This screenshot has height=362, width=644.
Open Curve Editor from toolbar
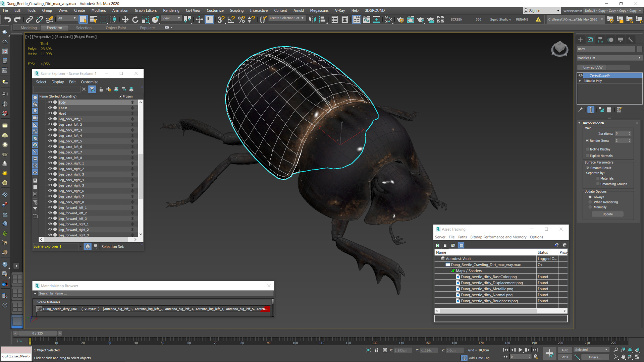click(x=367, y=19)
